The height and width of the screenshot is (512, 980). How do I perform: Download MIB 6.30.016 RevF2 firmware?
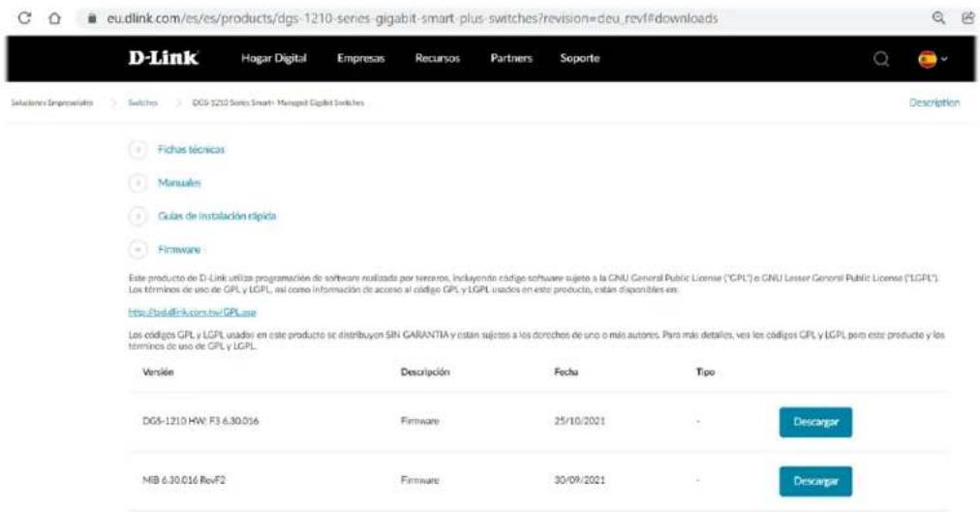click(x=815, y=481)
